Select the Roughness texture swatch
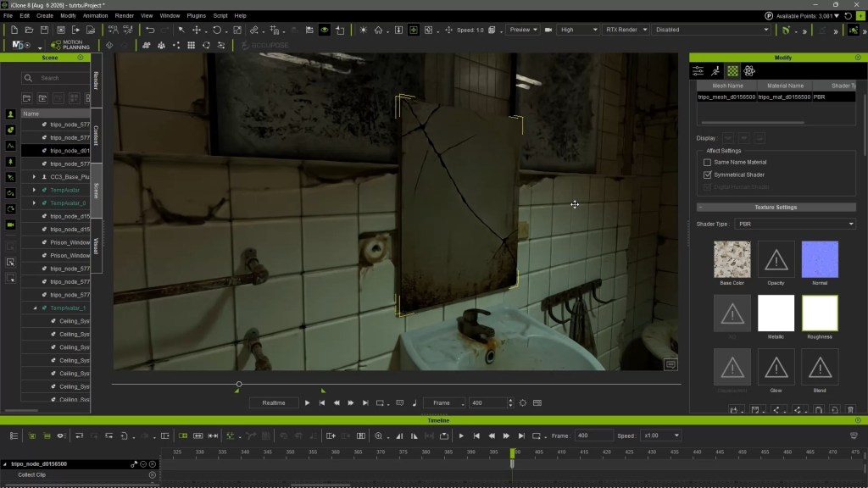 (x=820, y=313)
